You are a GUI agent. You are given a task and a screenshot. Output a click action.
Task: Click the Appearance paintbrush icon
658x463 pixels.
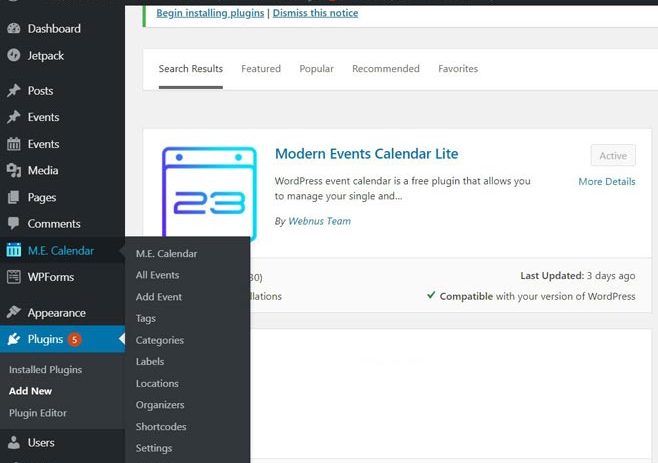click(x=13, y=312)
